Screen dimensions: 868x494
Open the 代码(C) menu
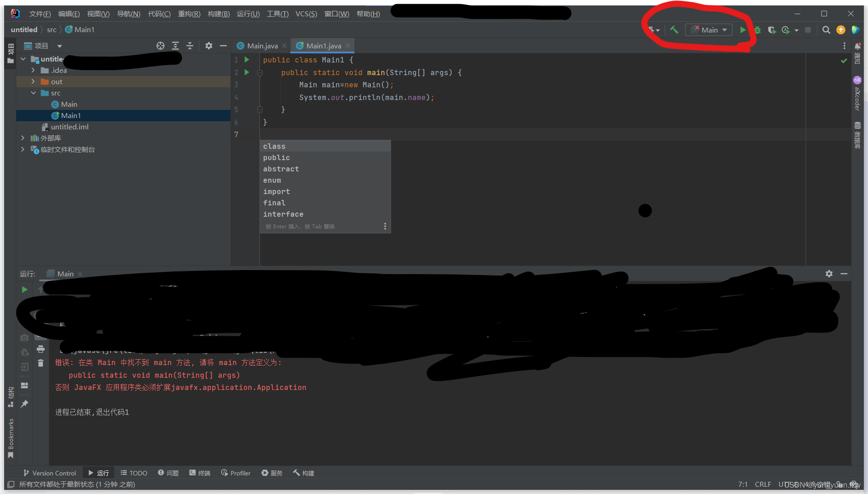159,14
